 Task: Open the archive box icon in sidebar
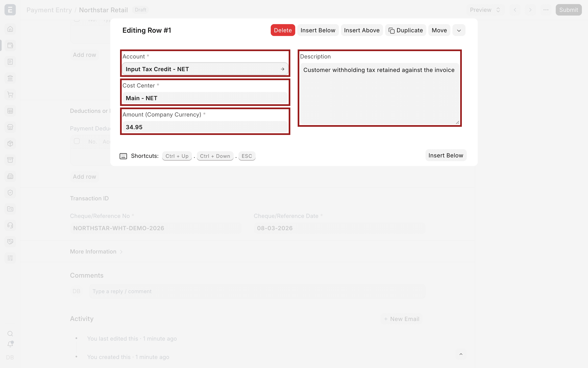pyautogui.click(x=10, y=160)
